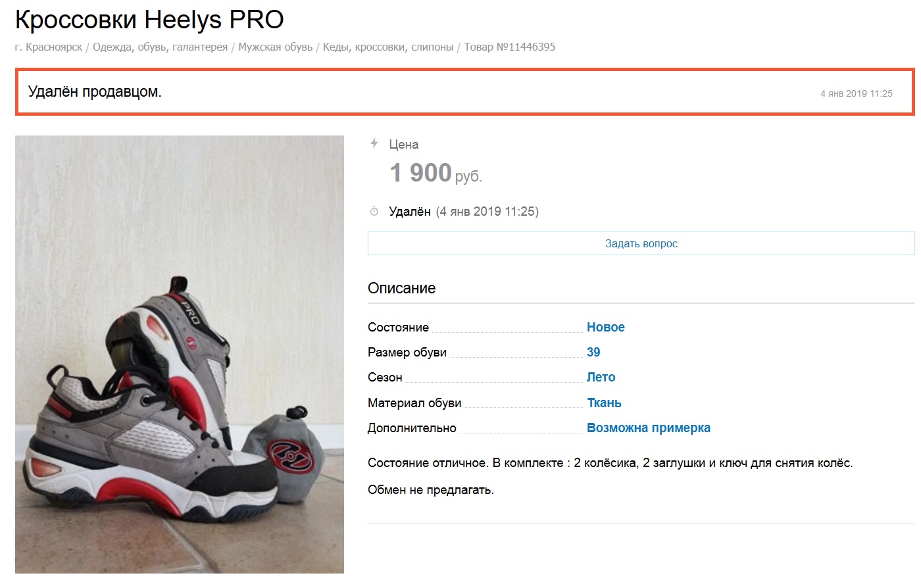Click the Лето season value
The height and width of the screenshot is (588, 921).
tap(601, 378)
